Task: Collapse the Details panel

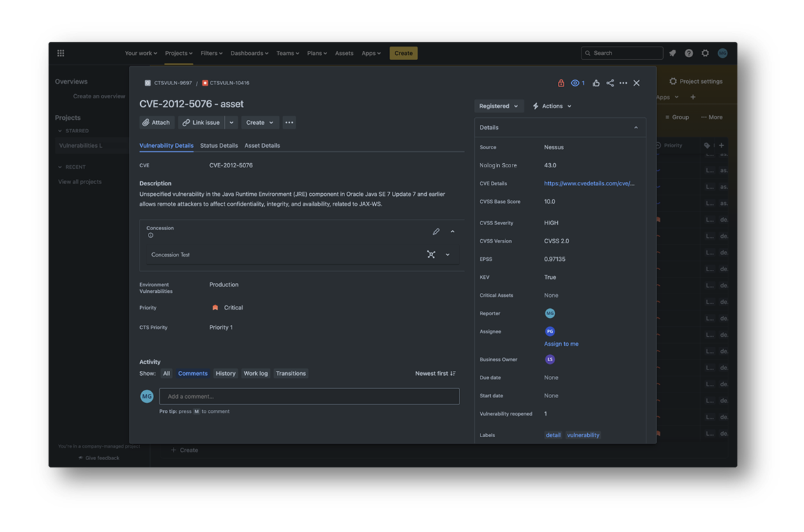Action: point(635,128)
